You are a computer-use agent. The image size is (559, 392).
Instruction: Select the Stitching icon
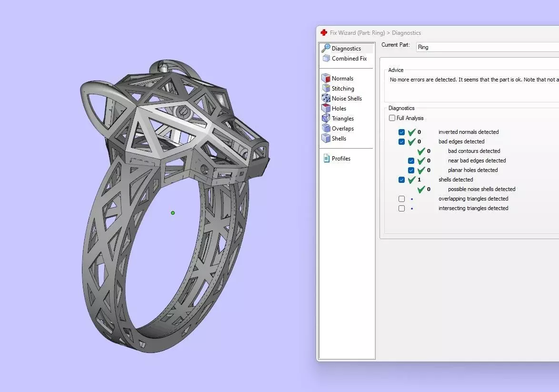coord(326,88)
